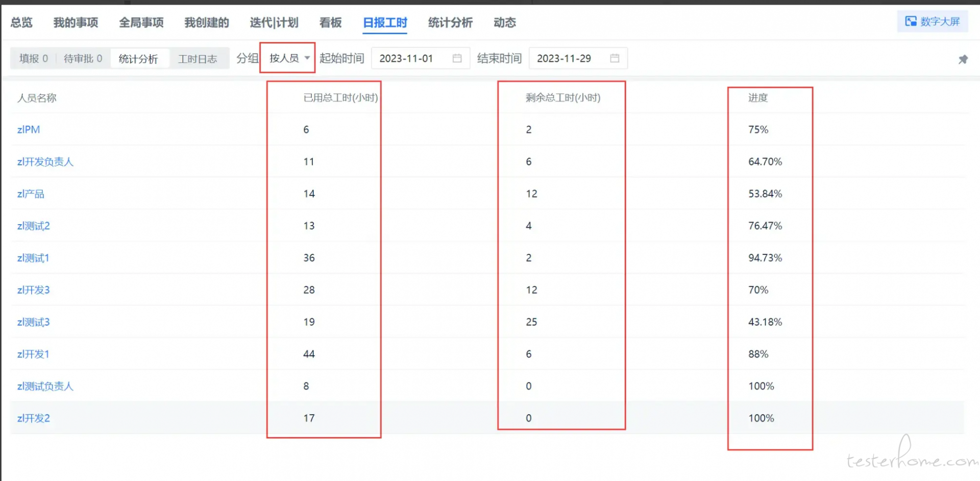Open the zl产品 member link

pyautogui.click(x=31, y=194)
